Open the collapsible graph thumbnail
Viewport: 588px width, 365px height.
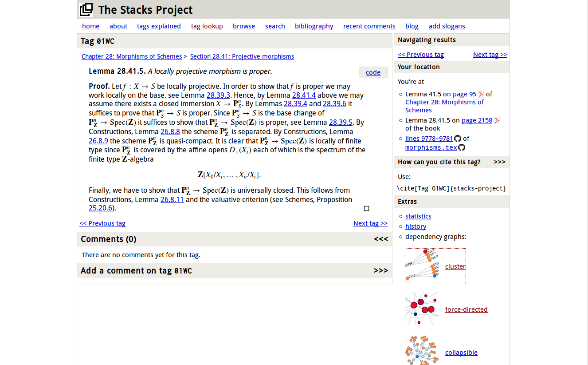422,351
